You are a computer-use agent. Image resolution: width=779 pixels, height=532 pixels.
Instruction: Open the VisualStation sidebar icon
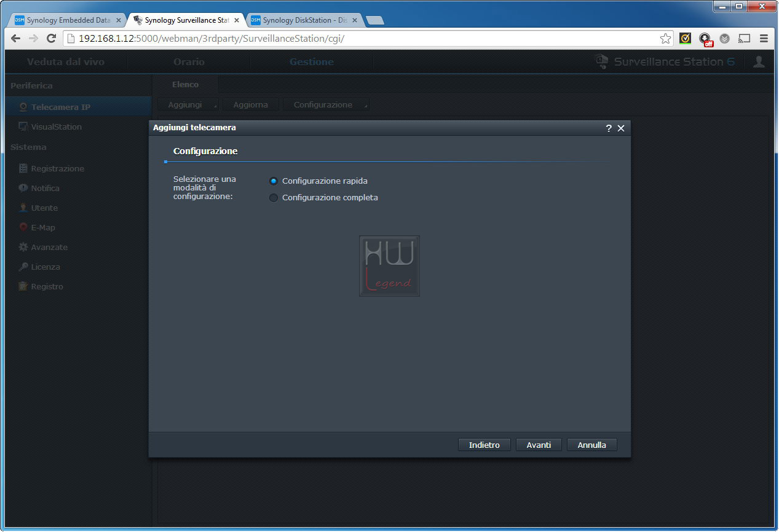(x=23, y=127)
